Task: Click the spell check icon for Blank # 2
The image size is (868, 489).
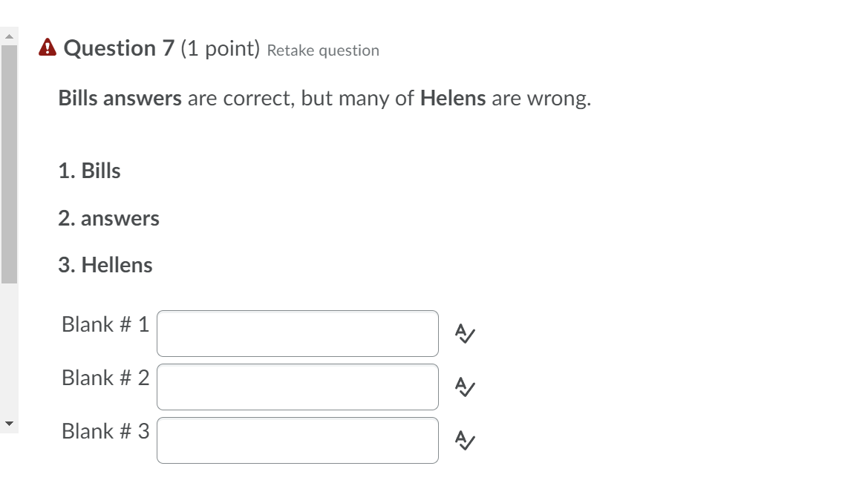Action: point(465,387)
